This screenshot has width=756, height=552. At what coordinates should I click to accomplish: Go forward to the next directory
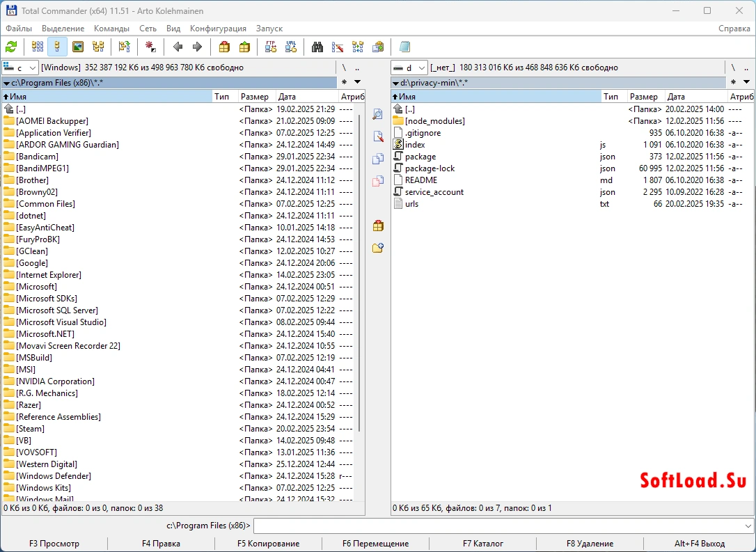[x=197, y=47]
